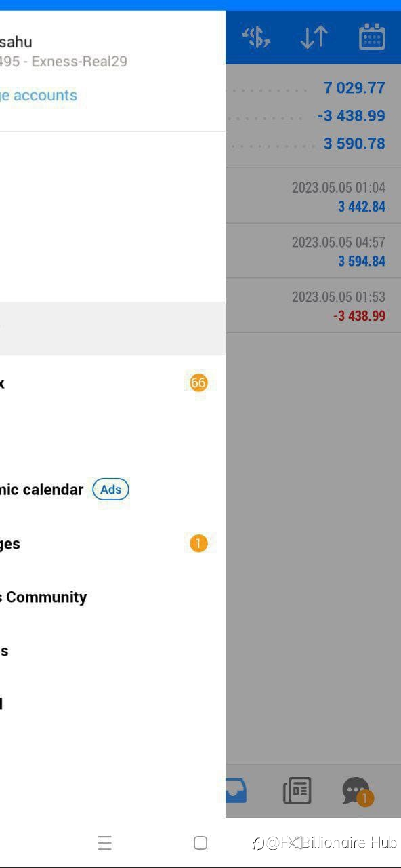Open the Manage accounts link

39,95
